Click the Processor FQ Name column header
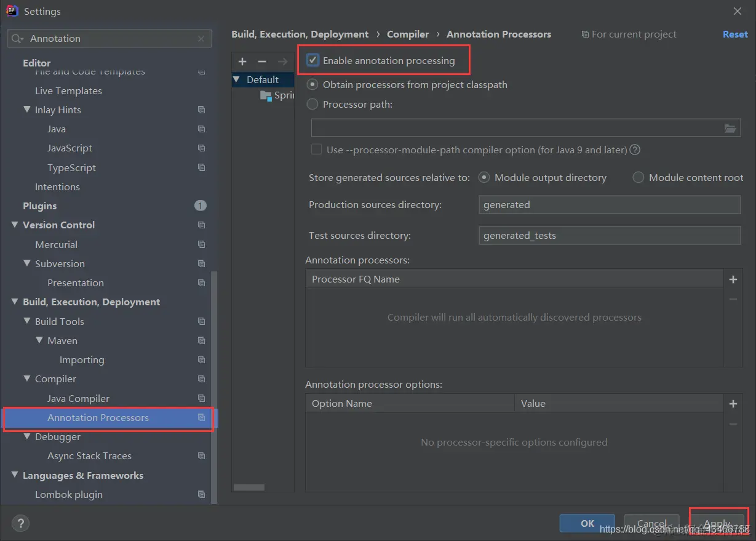Screen dimensions: 756x541 coord(514,279)
